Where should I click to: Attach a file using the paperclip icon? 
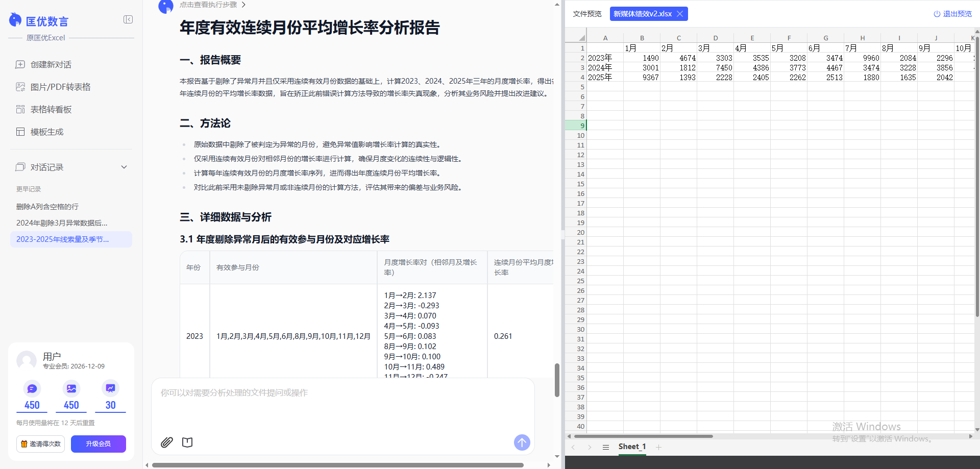pyautogui.click(x=166, y=442)
